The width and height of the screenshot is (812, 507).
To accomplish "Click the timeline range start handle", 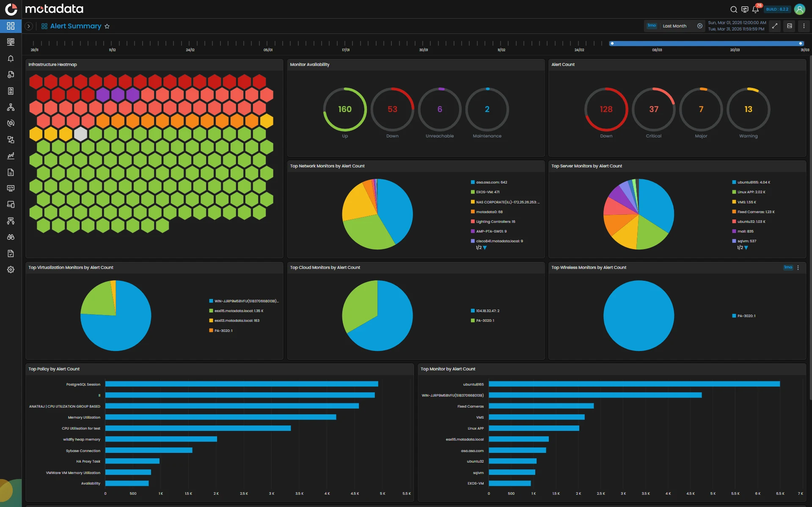I will [x=612, y=43].
